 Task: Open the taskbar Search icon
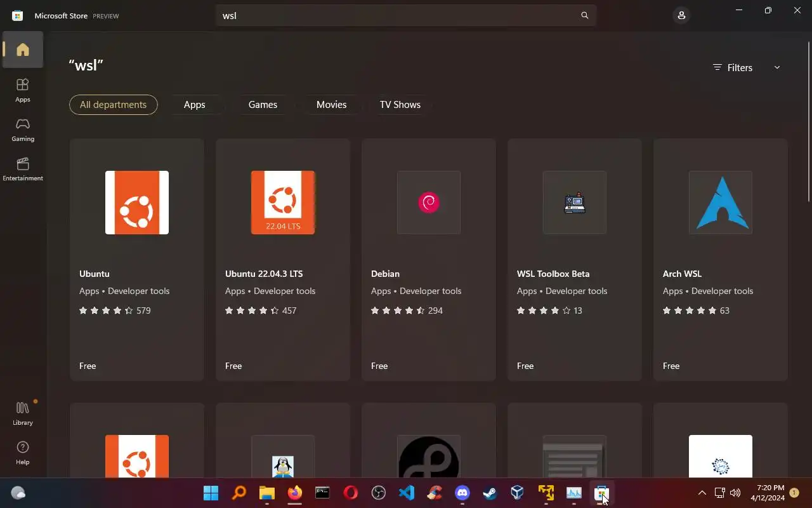click(x=239, y=493)
